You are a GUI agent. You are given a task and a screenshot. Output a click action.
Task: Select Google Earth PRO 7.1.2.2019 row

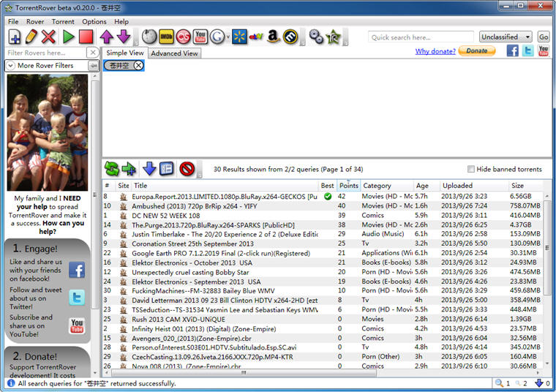323,253
